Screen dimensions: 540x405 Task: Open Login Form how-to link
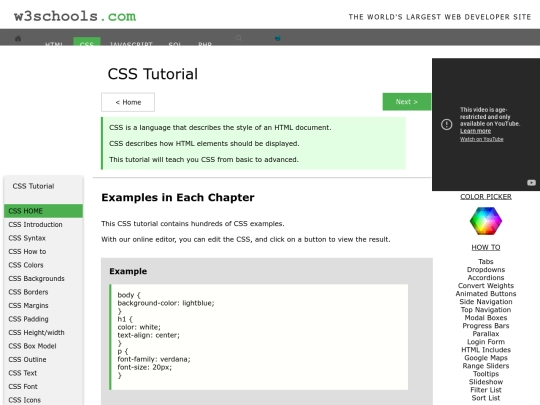(x=486, y=342)
